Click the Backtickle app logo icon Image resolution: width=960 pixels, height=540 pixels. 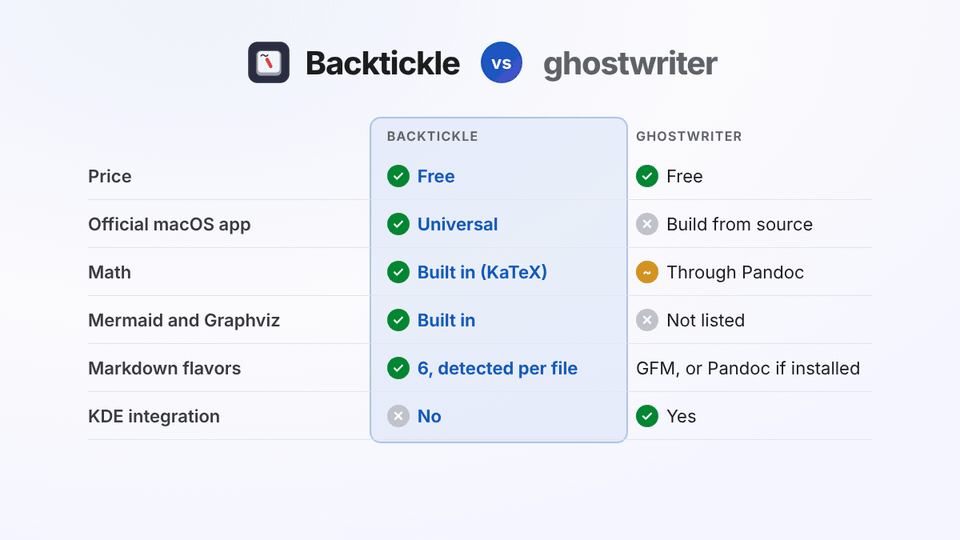269,62
